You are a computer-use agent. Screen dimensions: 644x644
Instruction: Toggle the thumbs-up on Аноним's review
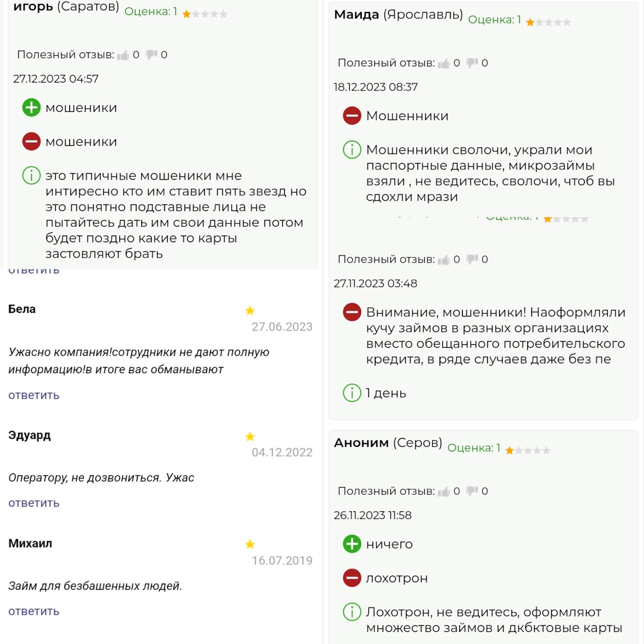click(x=443, y=491)
